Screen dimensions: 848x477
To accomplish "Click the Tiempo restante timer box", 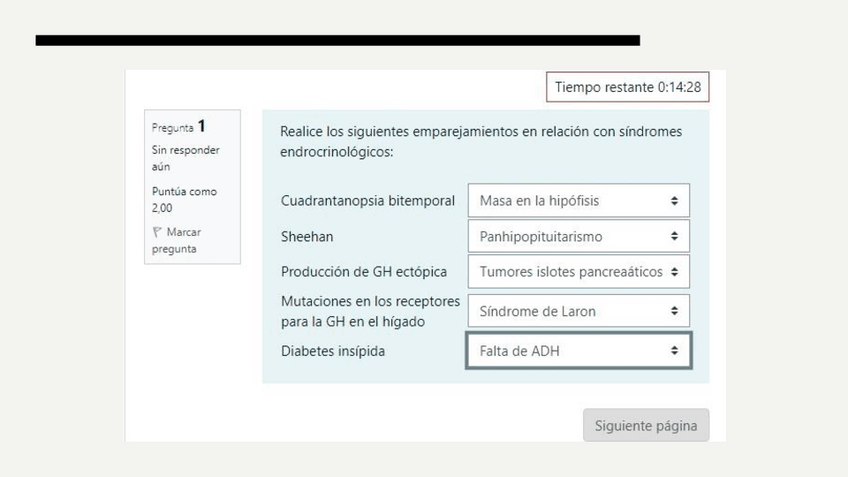I will [628, 87].
